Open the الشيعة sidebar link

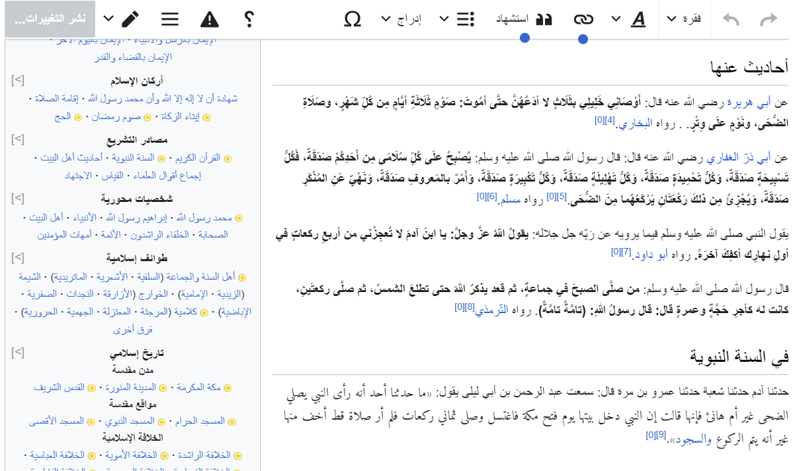click(x=29, y=276)
